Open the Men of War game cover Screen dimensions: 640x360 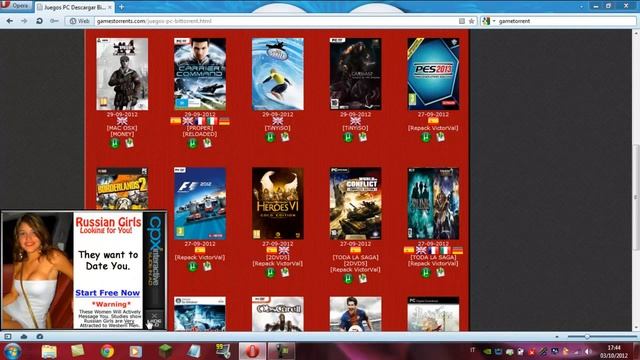pyautogui.click(x=122, y=74)
